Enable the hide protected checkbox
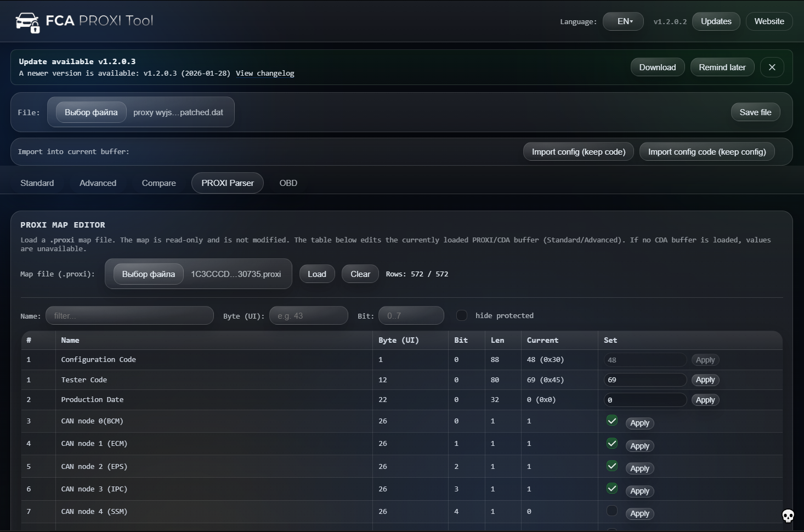Image resolution: width=804 pixels, height=532 pixels. tap(462, 315)
